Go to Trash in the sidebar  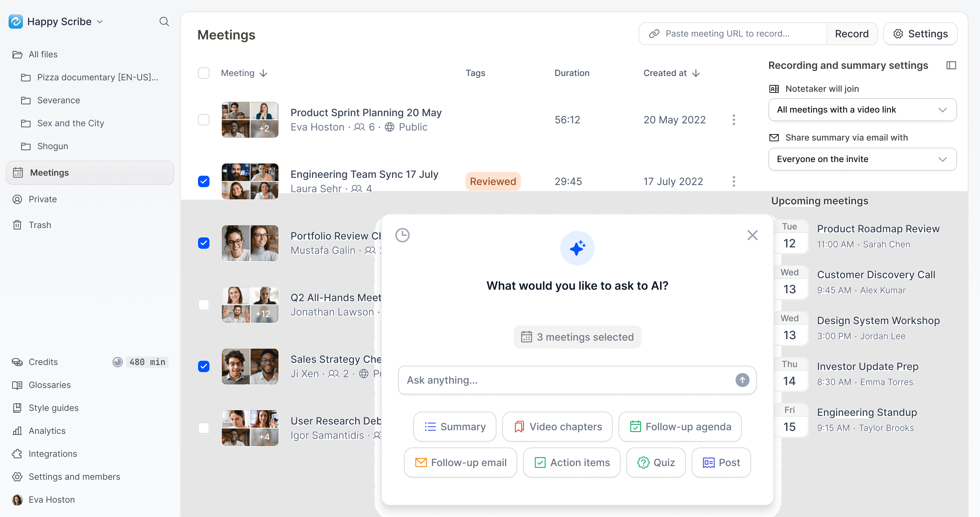point(39,225)
